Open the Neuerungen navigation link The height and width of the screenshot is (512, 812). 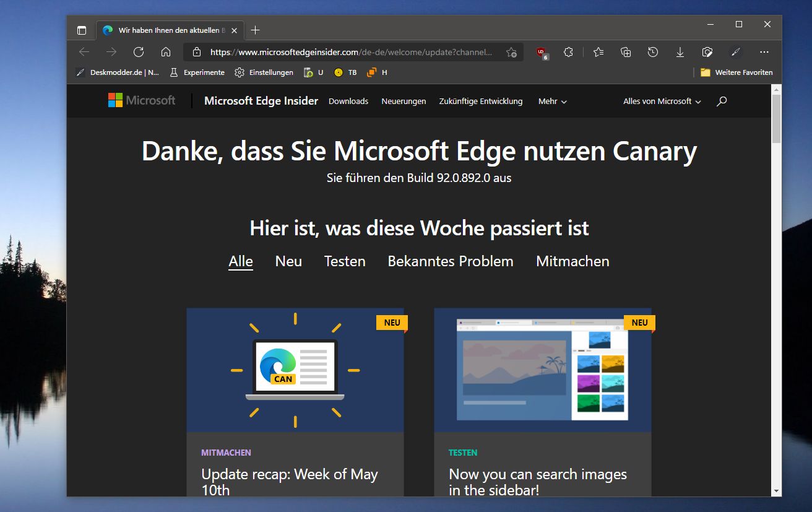tap(404, 101)
